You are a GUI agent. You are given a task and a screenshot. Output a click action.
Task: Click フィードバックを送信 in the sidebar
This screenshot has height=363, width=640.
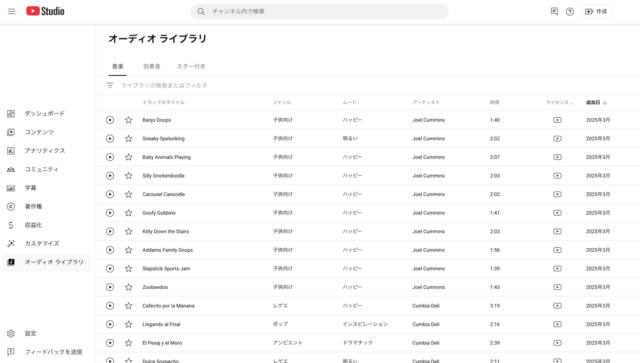46,352
